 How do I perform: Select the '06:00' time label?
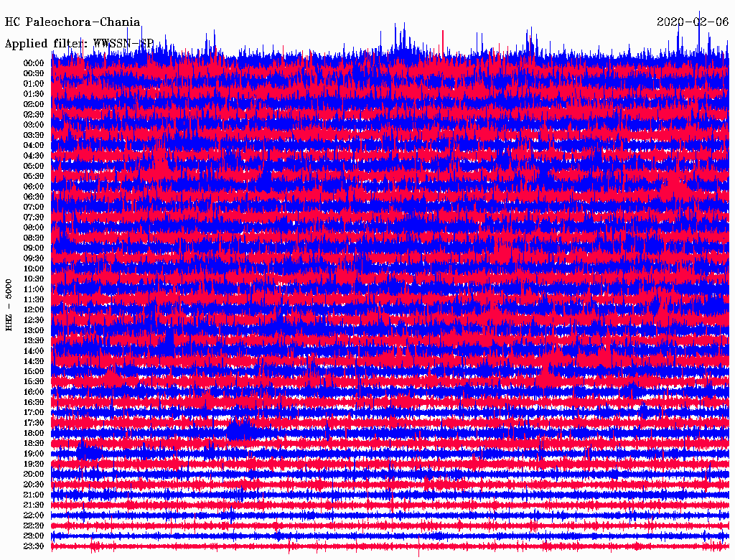(x=34, y=186)
